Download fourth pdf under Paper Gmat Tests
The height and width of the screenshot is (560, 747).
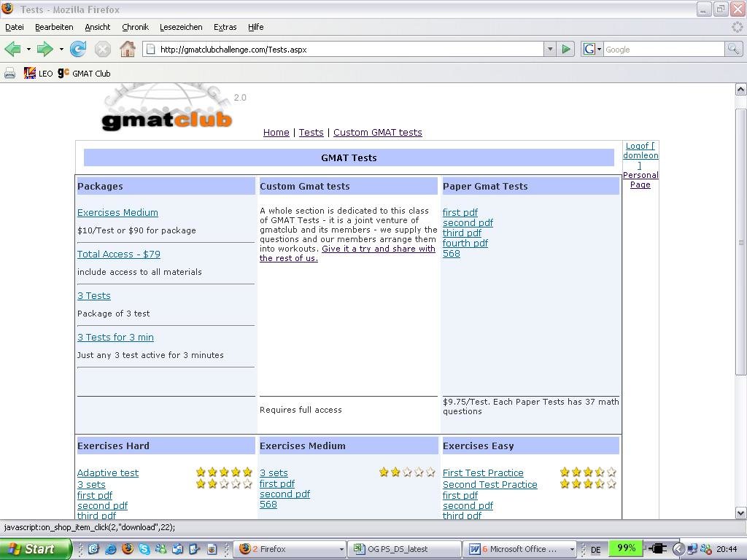(465, 244)
